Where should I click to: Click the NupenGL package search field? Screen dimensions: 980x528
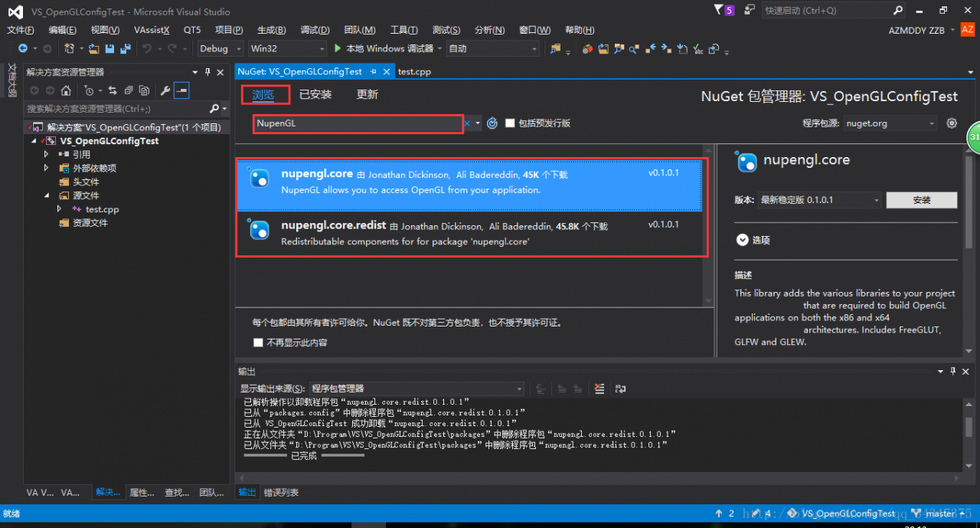(x=357, y=123)
